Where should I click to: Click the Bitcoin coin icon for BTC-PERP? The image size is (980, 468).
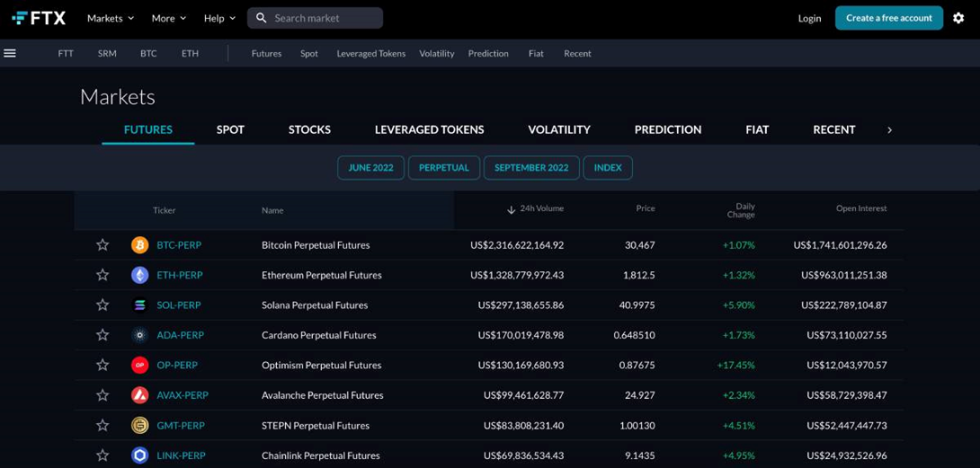[140, 245]
